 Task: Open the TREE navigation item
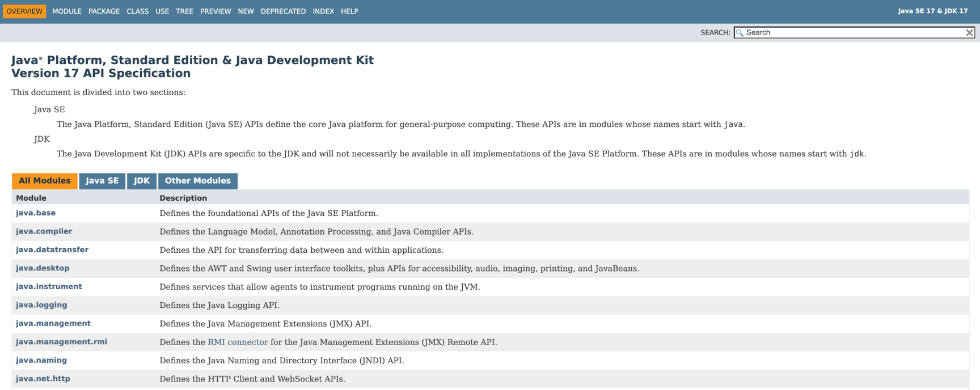[x=184, y=11]
